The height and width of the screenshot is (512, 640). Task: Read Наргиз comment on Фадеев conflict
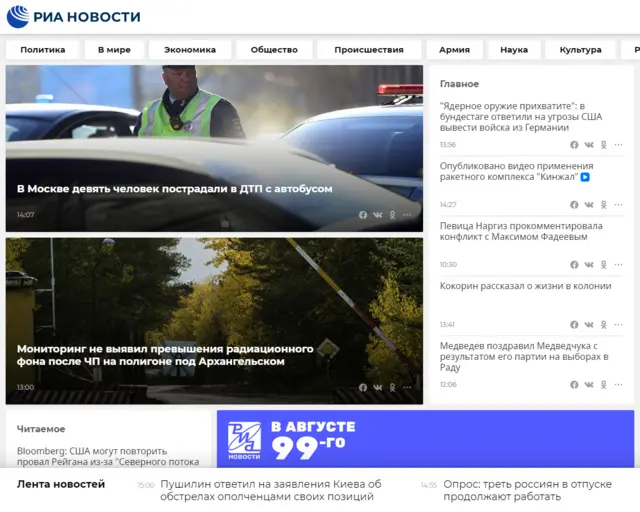click(521, 232)
